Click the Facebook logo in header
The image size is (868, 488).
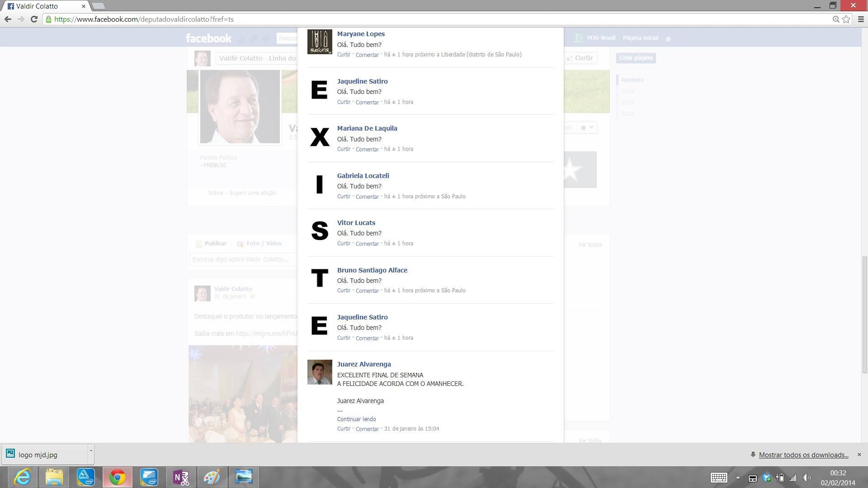click(208, 38)
